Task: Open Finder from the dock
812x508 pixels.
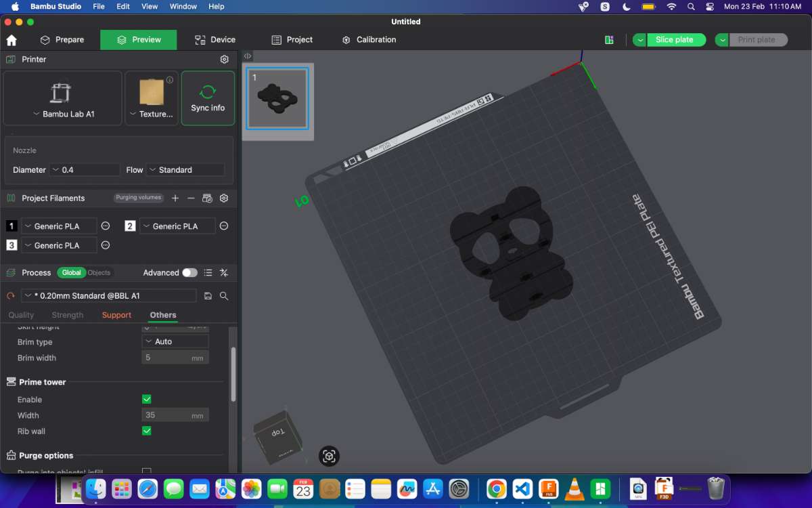Action: [96, 488]
